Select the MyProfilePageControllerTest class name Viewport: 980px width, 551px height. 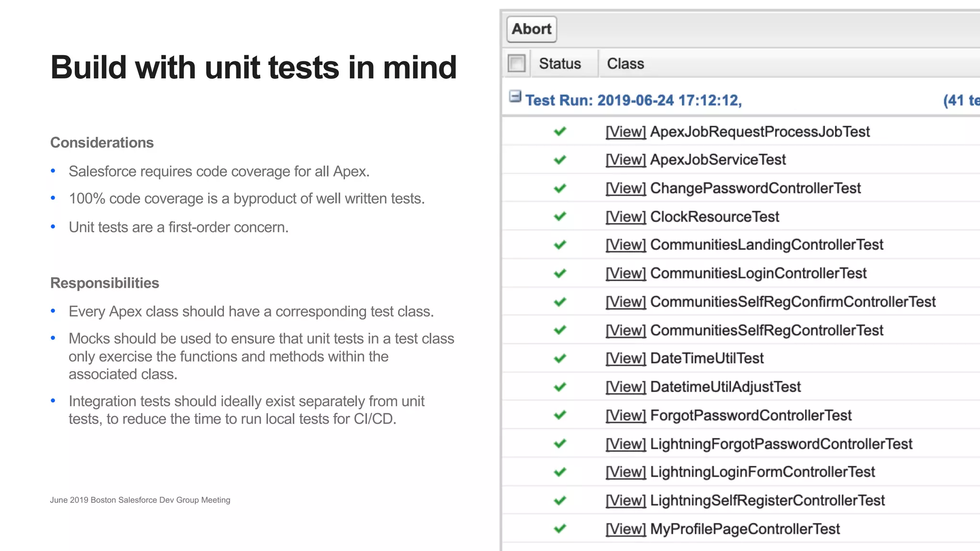pos(745,529)
